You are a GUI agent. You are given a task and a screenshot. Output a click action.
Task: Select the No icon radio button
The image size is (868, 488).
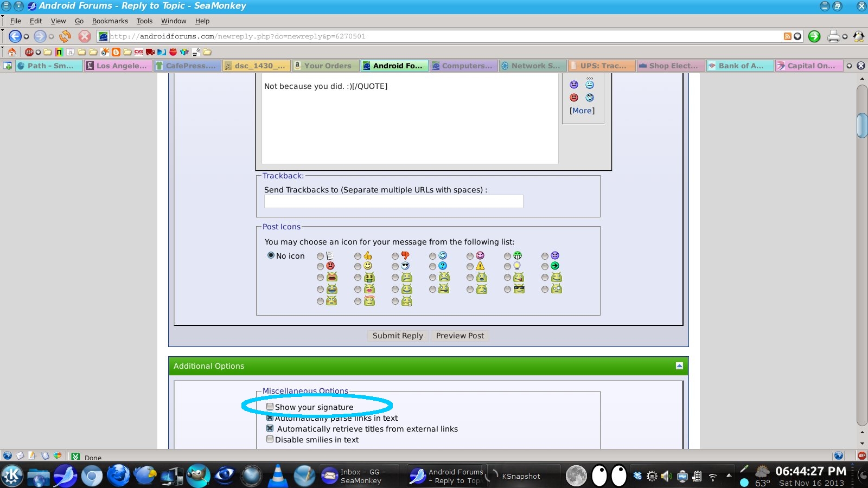(271, 255)
